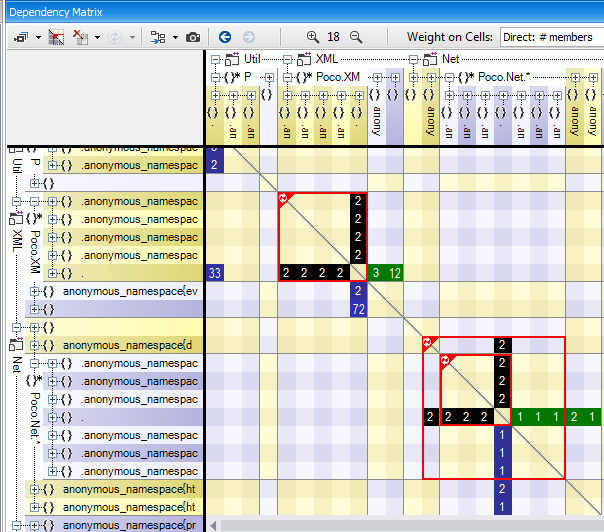Collapse the XML column header node
Image resolution: width=604 pixels, height=532 pixels.
pyautogui.click(x=287, y=59)
